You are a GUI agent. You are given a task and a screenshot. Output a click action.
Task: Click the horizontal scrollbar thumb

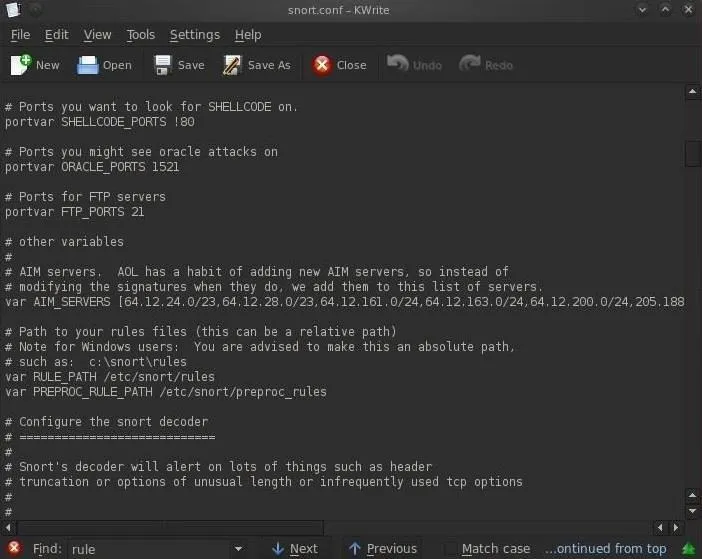coord(170,528)
